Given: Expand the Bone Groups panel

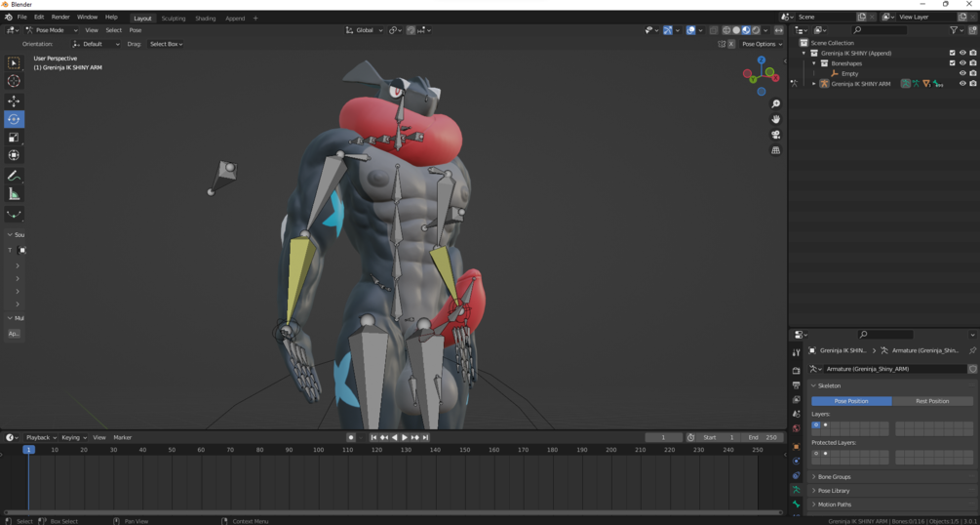Looking at the screenshot, I should coord(892,477).
